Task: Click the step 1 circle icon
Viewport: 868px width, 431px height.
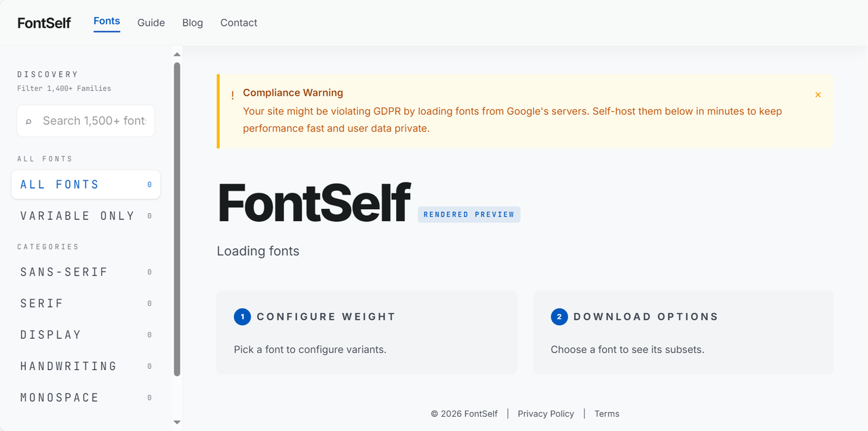Action: [x=242, y=316]
